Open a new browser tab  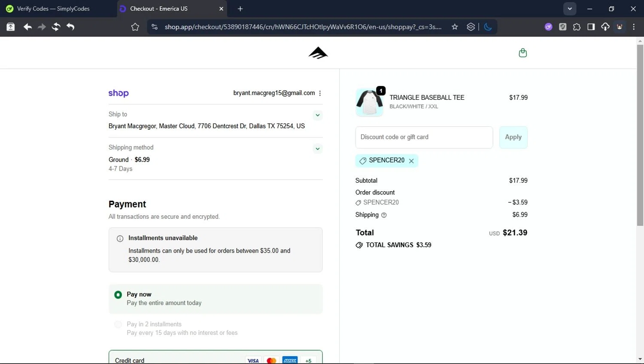tap(240, 9)
